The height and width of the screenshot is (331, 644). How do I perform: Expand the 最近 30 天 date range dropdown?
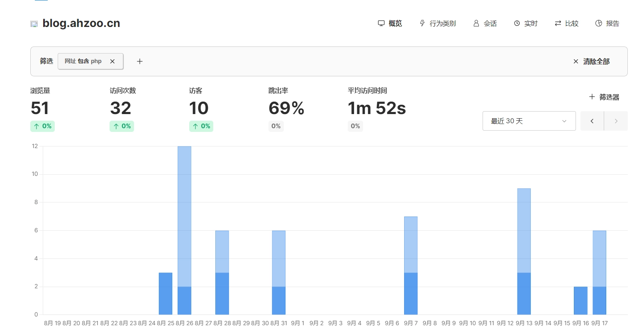click(529, 121)
